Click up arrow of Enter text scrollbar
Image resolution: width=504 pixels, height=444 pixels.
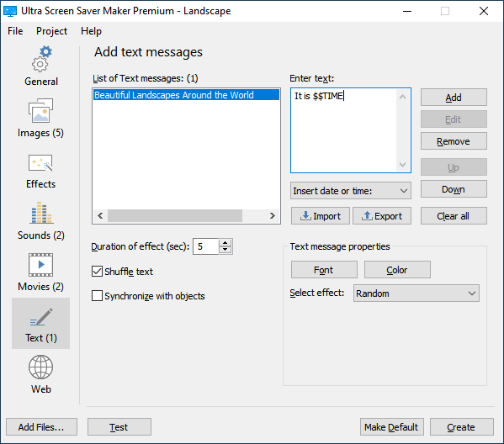(403, 97)
